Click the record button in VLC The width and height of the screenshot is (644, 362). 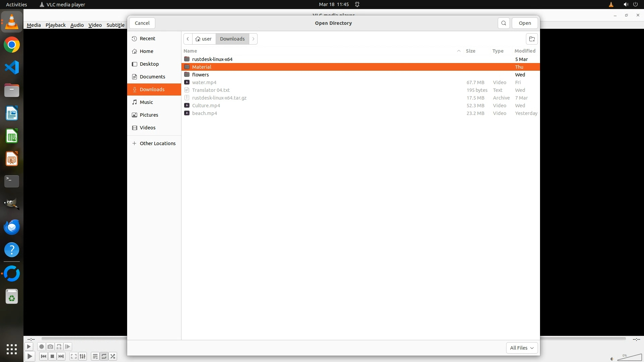point(42,347)
